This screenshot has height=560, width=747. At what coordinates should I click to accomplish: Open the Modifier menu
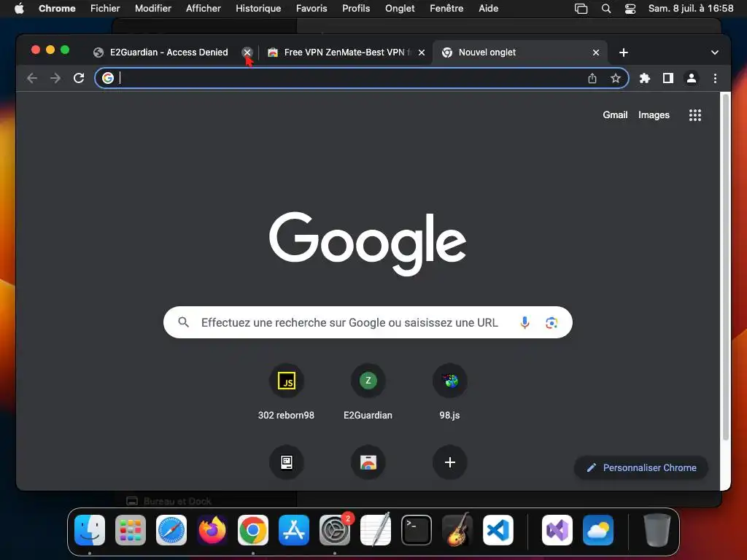click(x=153, y=8)
